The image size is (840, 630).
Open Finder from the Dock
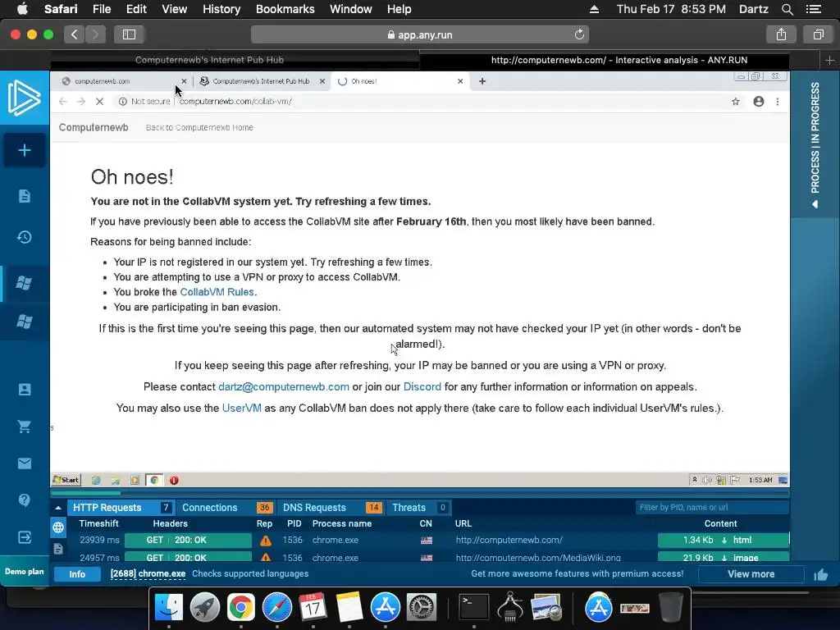point(168,607)
